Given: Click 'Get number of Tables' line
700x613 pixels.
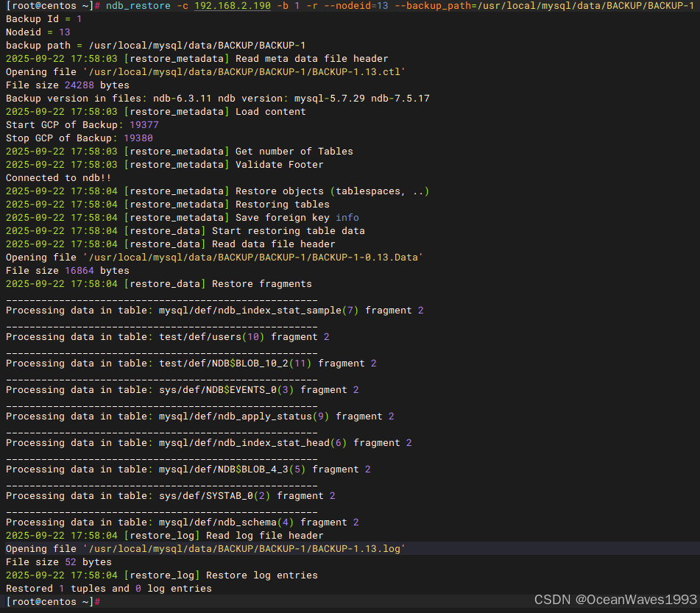Looking at the screenshot, I should point(180,152).
